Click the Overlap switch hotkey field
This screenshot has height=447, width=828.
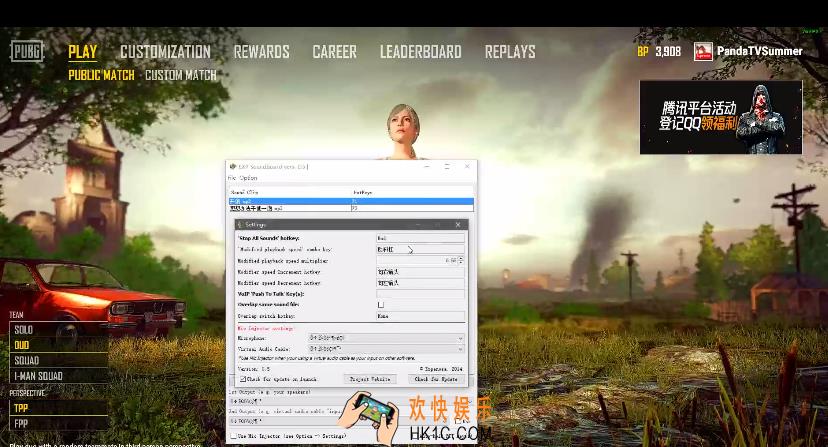420,315
